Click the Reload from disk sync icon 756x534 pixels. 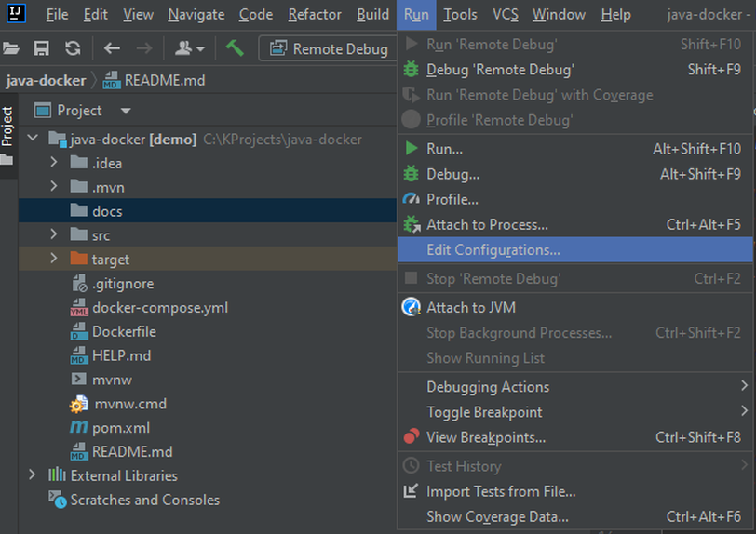[73, 48]
